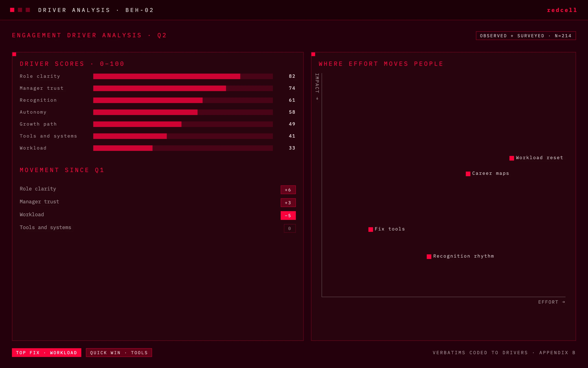Click Tools and systems label in Driver Scores
This screenshot has width=588, height=368.
(48, 136)
